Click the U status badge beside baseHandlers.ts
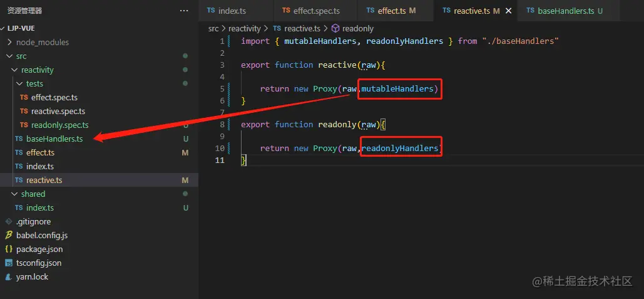644x299 pixels. (x=186, y=139)
